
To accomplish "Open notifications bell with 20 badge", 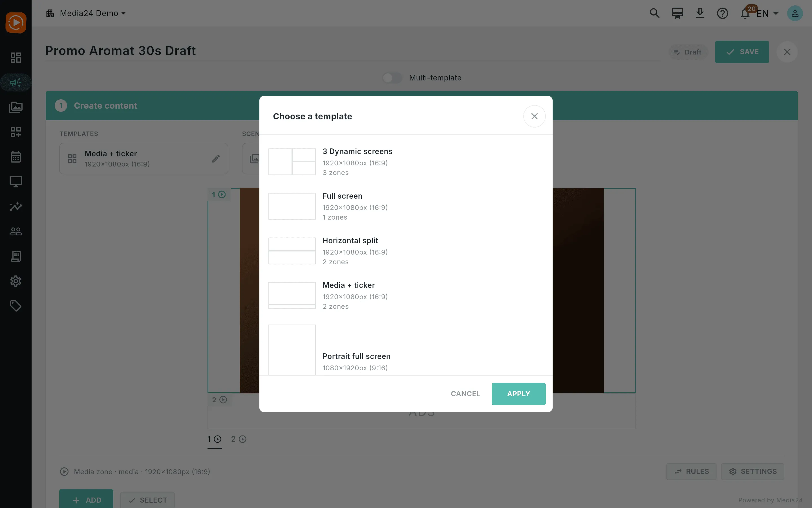I will click(x=745, y=13).
